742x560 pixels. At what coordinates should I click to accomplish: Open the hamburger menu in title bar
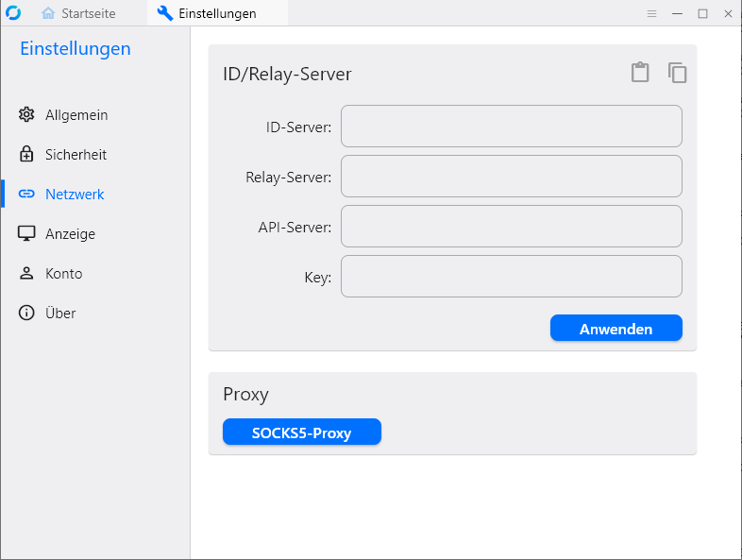click(651, 13)
